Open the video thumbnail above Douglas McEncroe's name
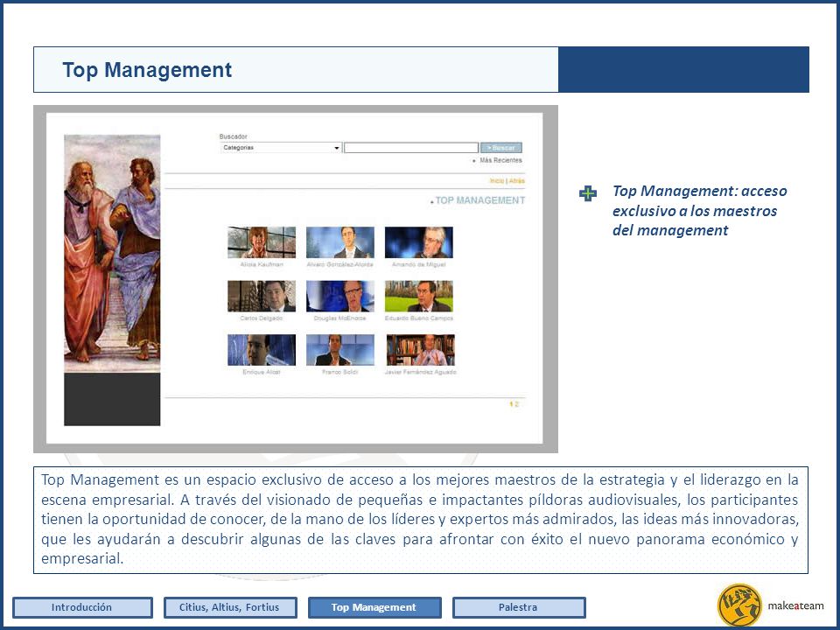 tap(340, 296)
